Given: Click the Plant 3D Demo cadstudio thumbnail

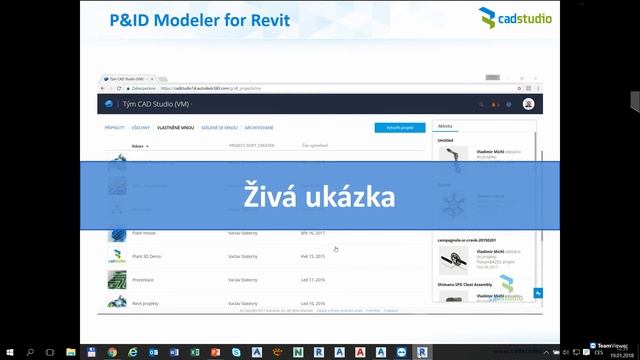Looking at the screenshot, I should click(117, 256).
